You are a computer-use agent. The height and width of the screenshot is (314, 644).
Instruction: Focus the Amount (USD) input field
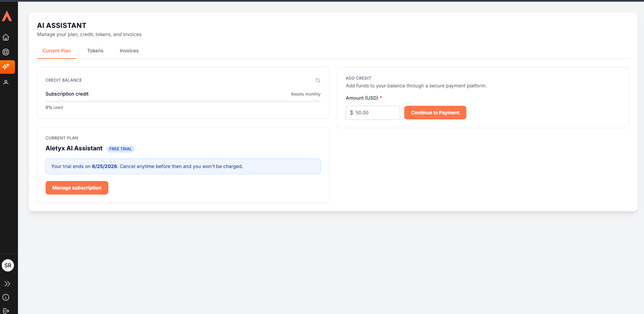373,113
